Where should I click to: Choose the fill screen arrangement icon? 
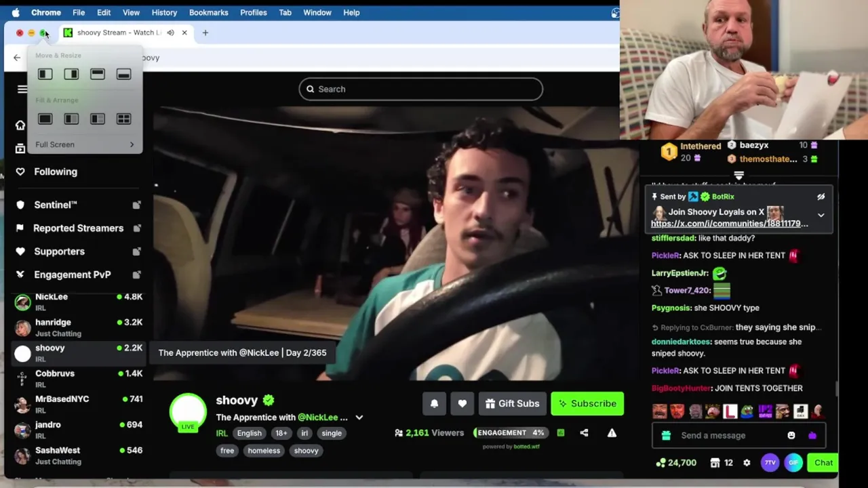click(x=45, y=119)
